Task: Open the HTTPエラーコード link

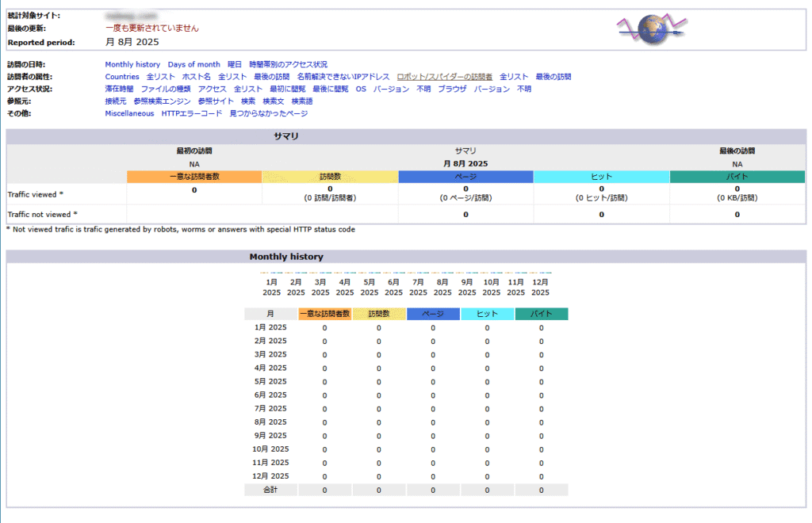Action: (x=192, y=114)
